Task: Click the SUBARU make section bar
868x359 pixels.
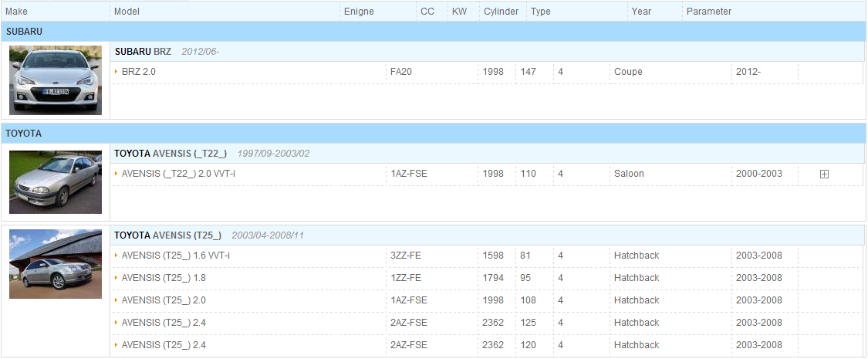Action: pyautogui.click(x=434, y=32)
